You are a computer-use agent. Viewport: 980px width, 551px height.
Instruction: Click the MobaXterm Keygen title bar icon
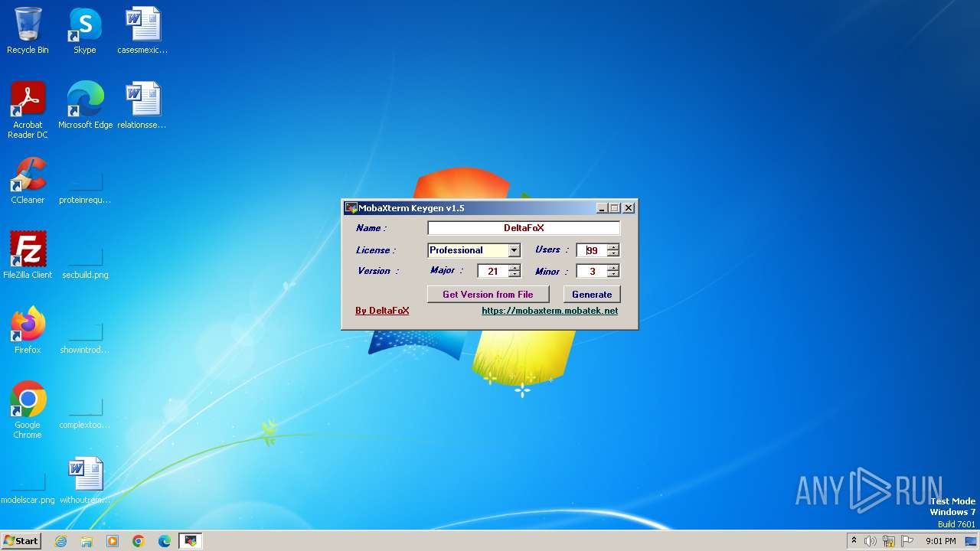click(x=351, y=208)
